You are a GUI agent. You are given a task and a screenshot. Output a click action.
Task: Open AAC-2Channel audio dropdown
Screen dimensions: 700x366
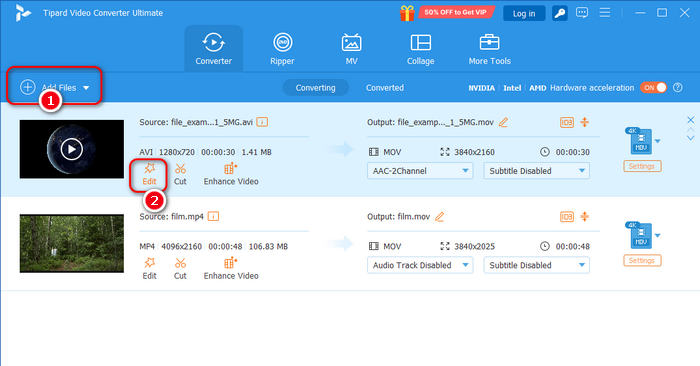[x=420, y=171]
